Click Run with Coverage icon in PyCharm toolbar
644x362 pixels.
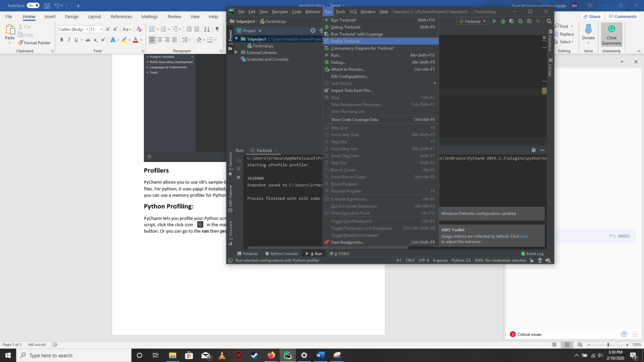pyautogui.click(x=512, y=21)
